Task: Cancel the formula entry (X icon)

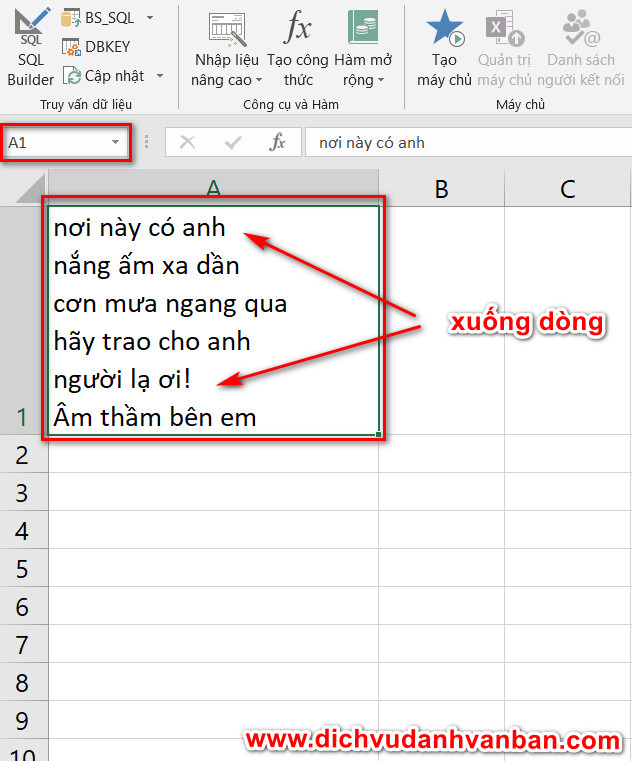Action: pos(187,142)
